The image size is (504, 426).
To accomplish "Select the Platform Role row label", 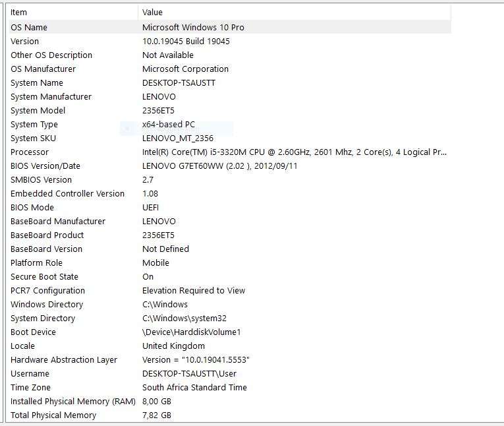I will pos(36,262).
